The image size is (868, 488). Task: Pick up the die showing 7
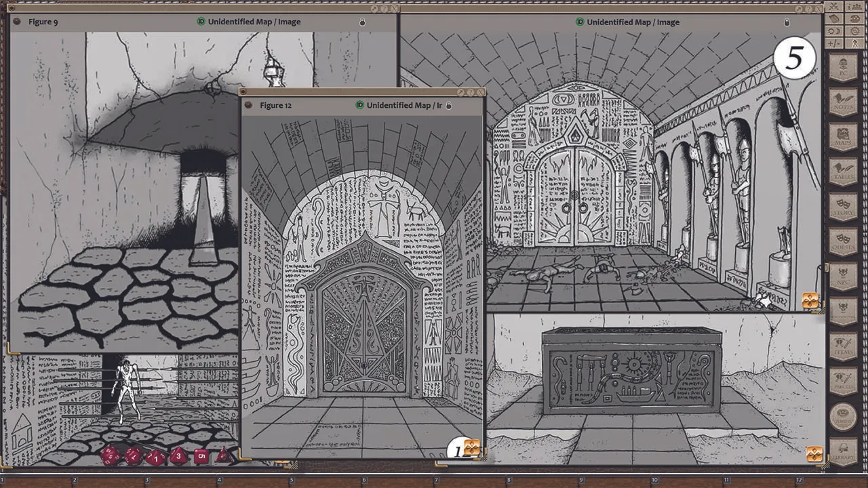[x=134, y=455]
